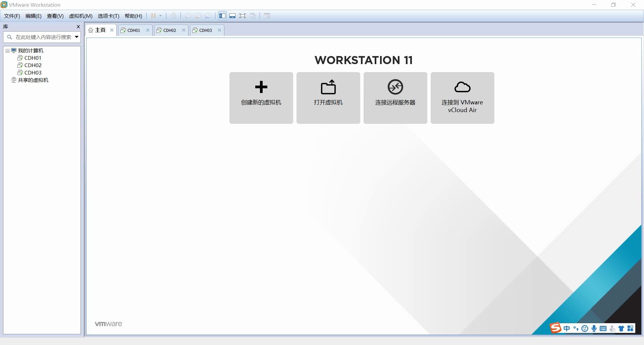644x345 pixels.
Task: Open the 编辑(E) menu
Action: click(x=34, y=16)
